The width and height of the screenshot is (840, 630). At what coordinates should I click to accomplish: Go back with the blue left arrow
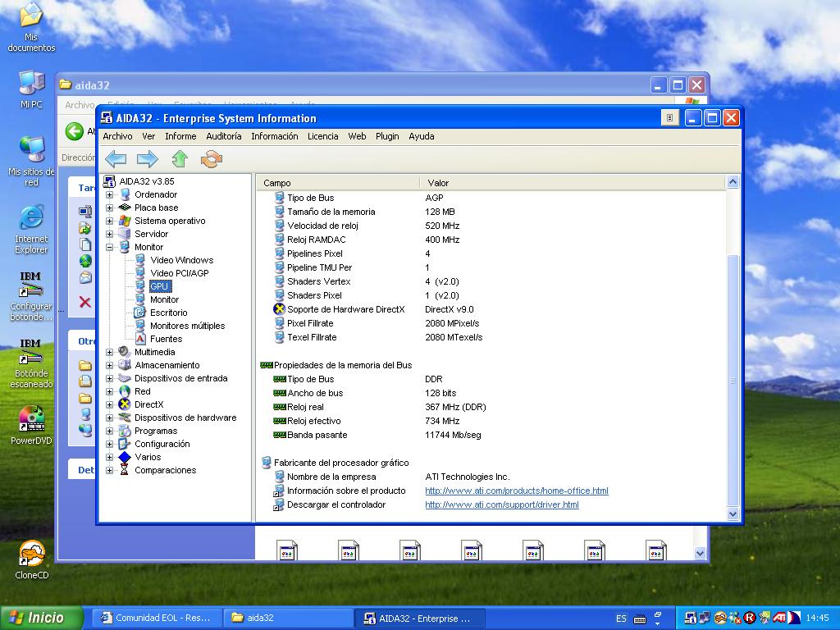(116, 158)
